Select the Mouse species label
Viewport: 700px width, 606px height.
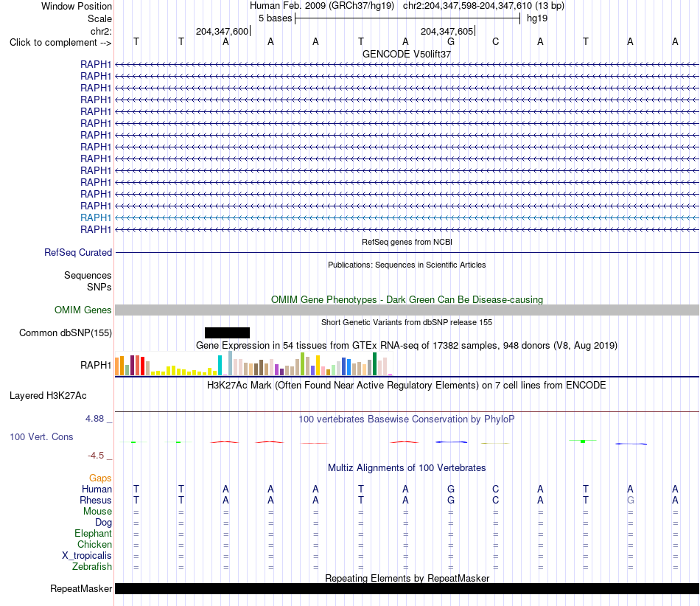[97, 512]
